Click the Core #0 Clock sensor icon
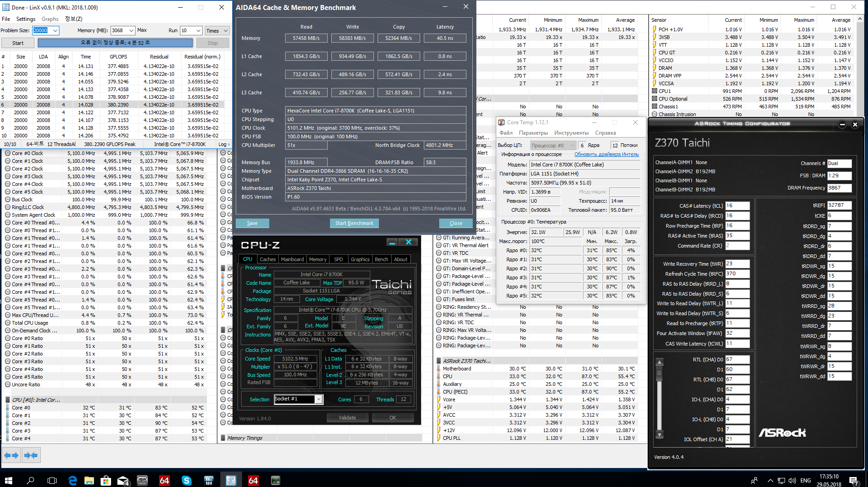 [8, 153]
